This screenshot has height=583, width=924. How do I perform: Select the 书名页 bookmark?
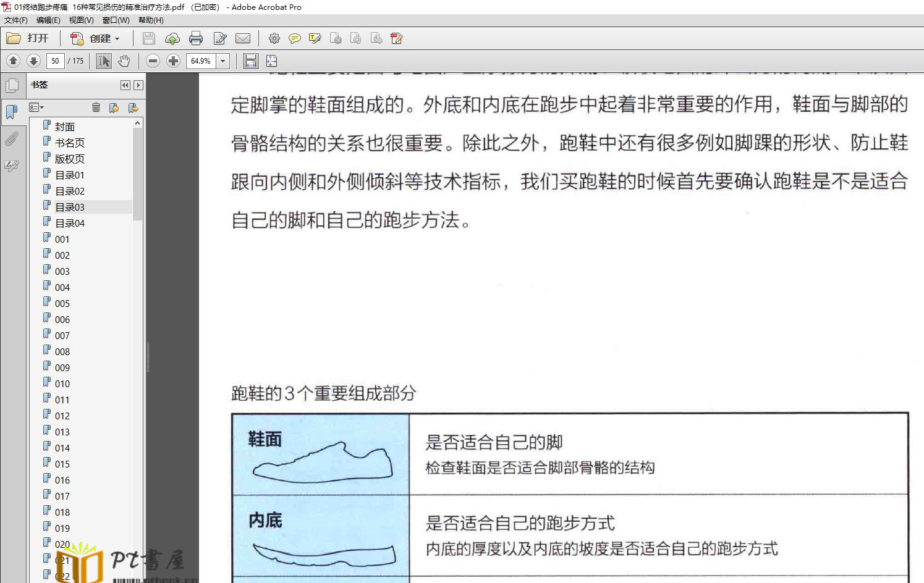coord(69,143)
